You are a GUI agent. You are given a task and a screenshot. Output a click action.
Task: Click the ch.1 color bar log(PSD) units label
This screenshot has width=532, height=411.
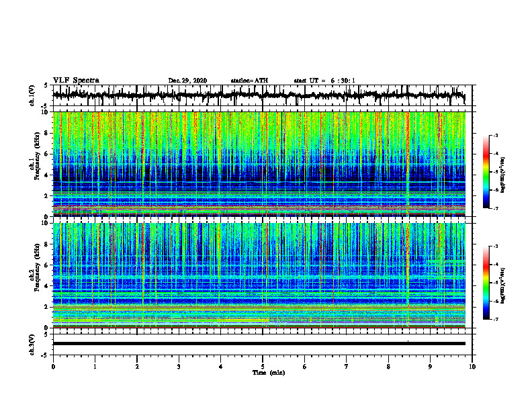503,175
